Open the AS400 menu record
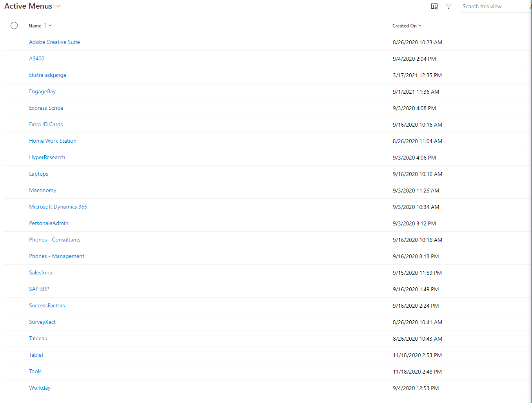The width and height of the screenshot is (532, 403). click(x=37, y=59)
